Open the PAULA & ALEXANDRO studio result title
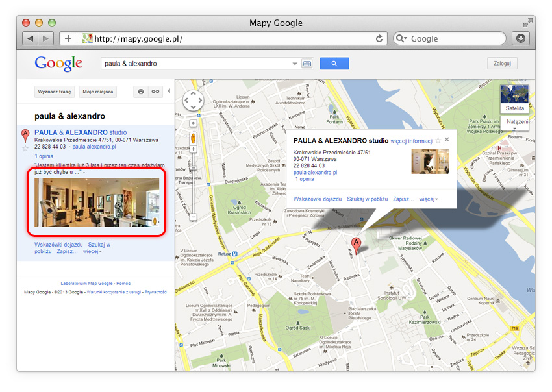The image size is (552, 392). [x=81, y=132]
